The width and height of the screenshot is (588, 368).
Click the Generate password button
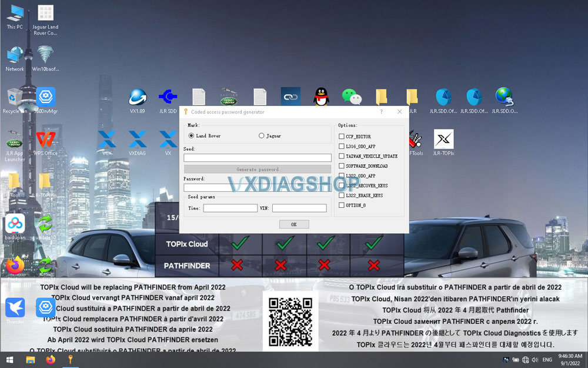(258, 169)
